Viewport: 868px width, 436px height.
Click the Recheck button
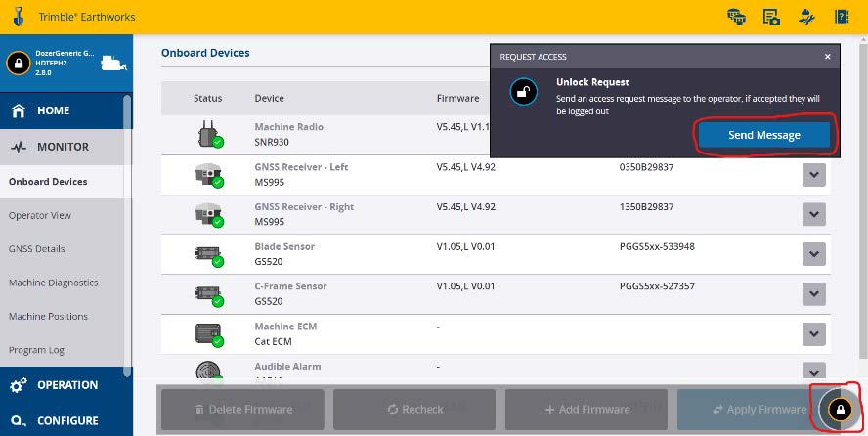414,410
